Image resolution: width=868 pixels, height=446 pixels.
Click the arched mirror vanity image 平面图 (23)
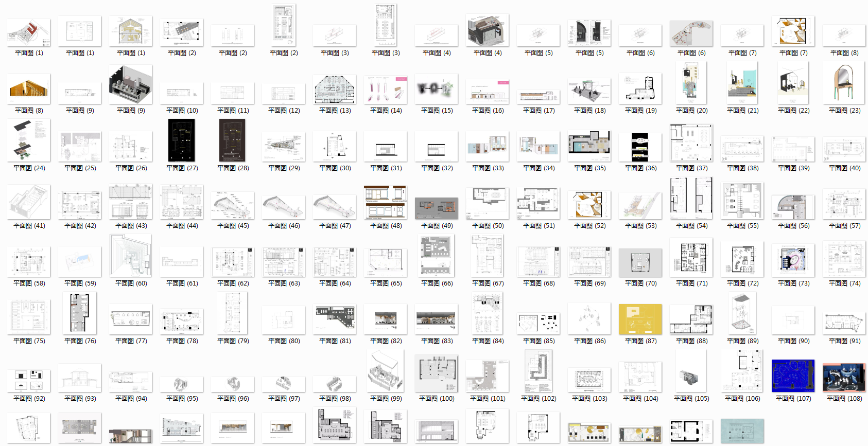844,83
